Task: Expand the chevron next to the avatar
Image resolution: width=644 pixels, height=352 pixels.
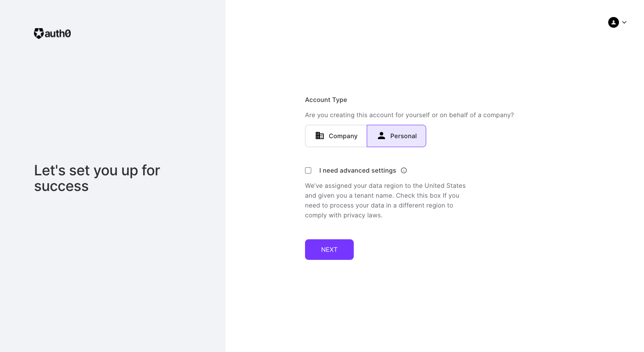Action: (624, 22)
